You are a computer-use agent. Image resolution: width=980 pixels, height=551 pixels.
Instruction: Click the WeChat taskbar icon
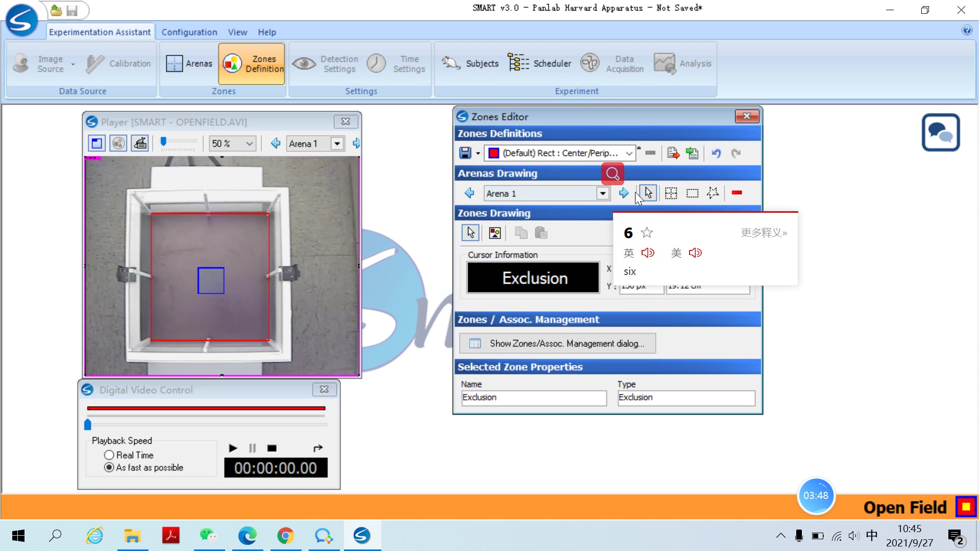pos(209,536)
